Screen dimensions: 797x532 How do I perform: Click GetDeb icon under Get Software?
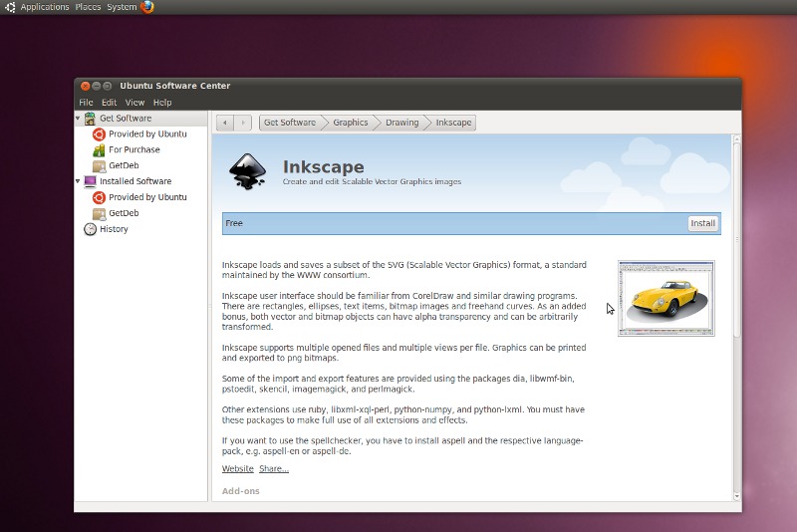(x=99, y=165)
